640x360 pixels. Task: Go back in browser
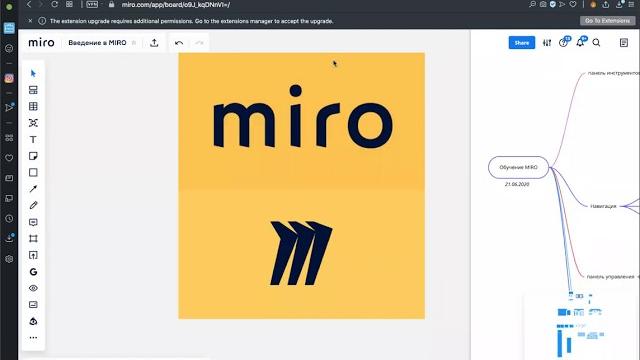click(29, 4)
